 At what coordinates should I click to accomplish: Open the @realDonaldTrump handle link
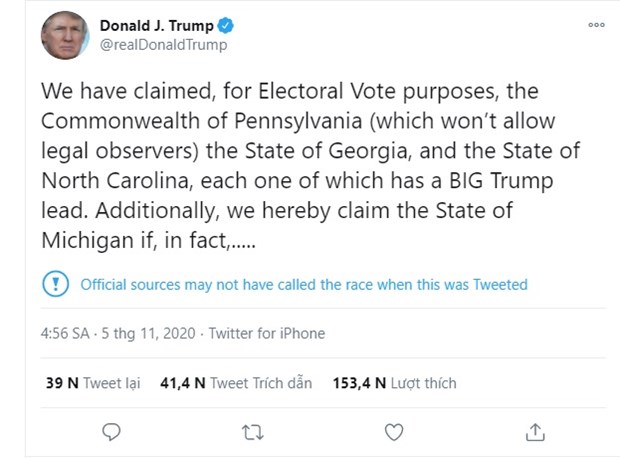[162, 45]
